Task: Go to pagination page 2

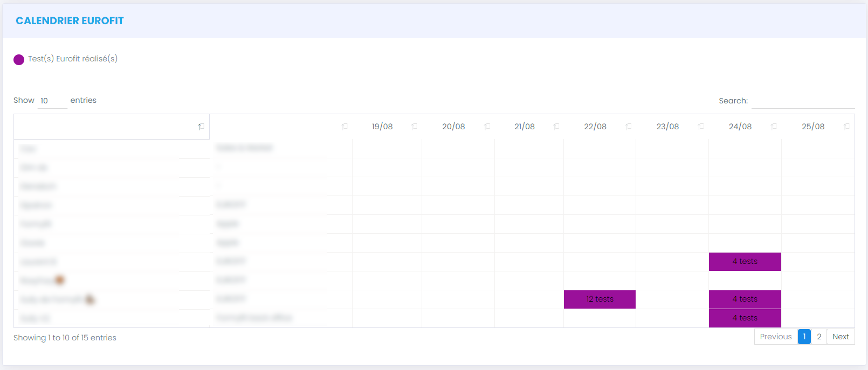Action: (x=819, y=337)
